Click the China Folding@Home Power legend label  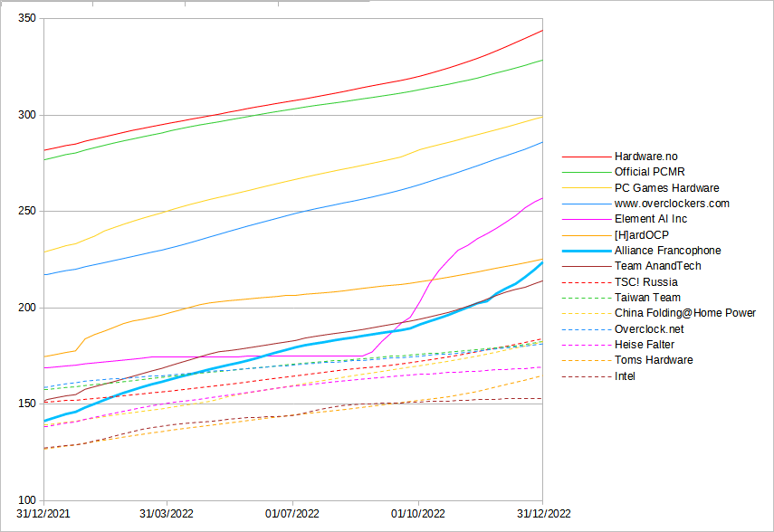coord(684,313)
